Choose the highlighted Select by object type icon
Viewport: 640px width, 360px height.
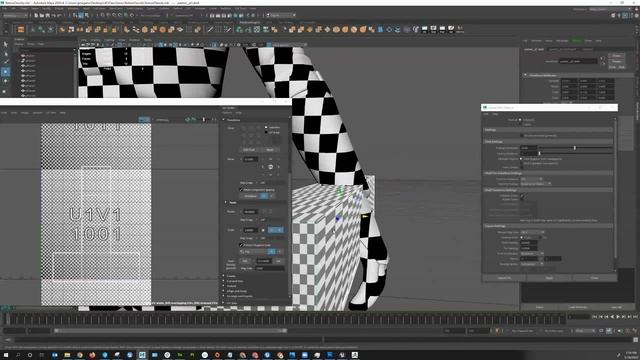pyautogui.click(x=81, y=16)
